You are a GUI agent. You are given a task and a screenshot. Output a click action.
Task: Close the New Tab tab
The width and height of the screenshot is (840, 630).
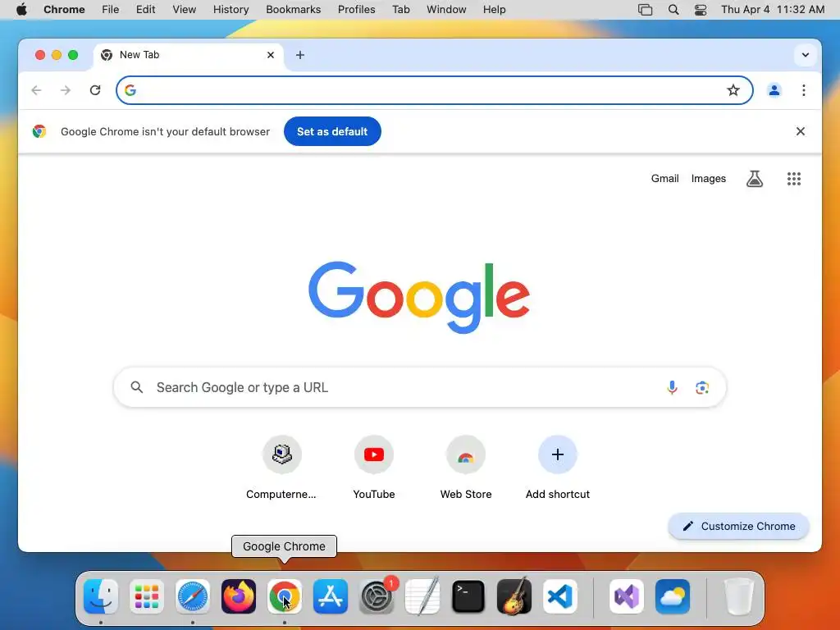[271, 55]
